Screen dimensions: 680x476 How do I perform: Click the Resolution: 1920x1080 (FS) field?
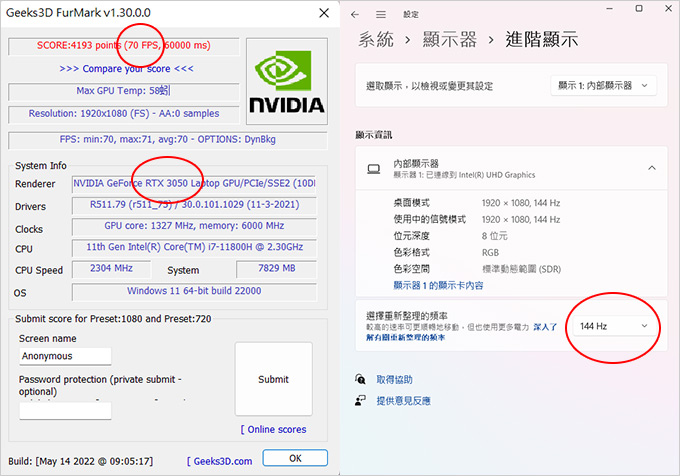pyautogui.click(x=124, y=114)
